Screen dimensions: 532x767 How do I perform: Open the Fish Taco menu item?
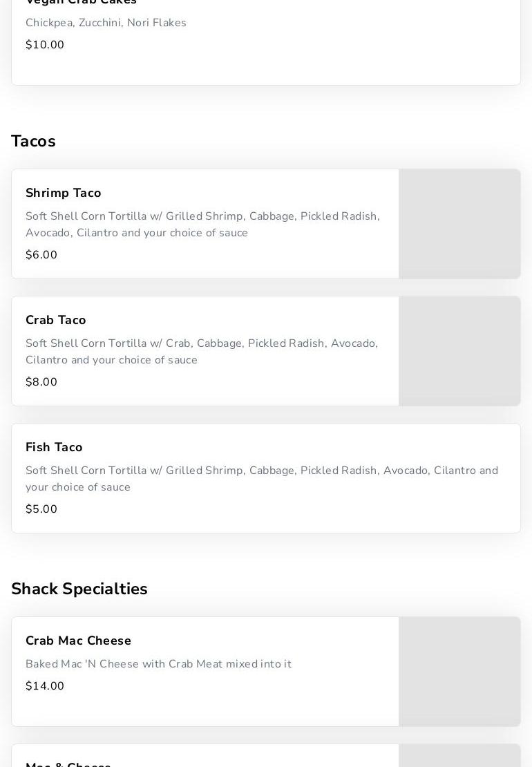(54, 447)
